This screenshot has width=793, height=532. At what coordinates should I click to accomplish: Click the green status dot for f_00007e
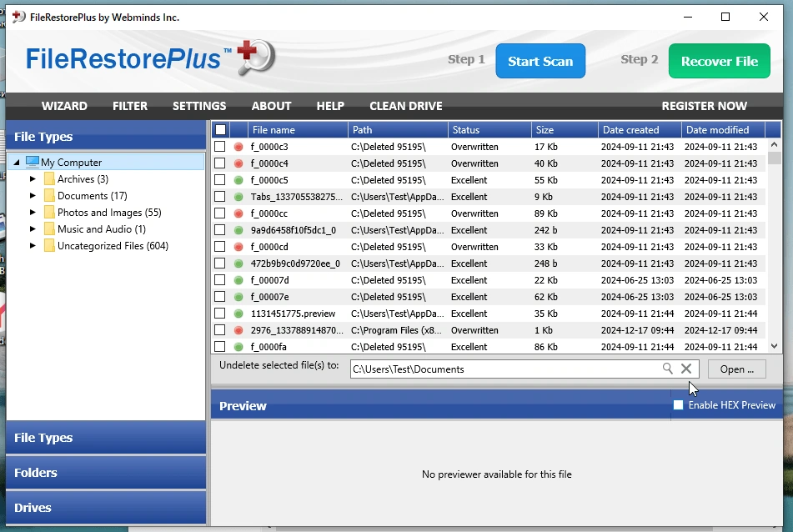coord(238,297)
